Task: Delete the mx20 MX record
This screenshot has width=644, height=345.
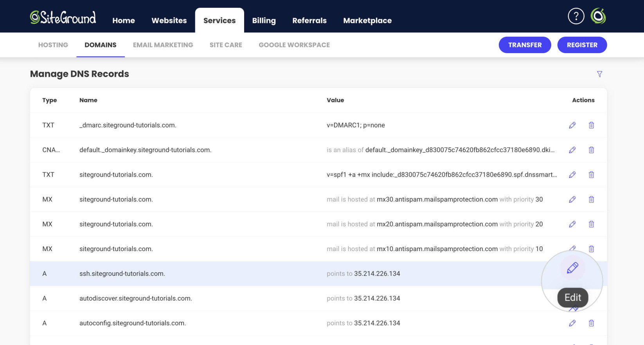Action: coord(591,224)
